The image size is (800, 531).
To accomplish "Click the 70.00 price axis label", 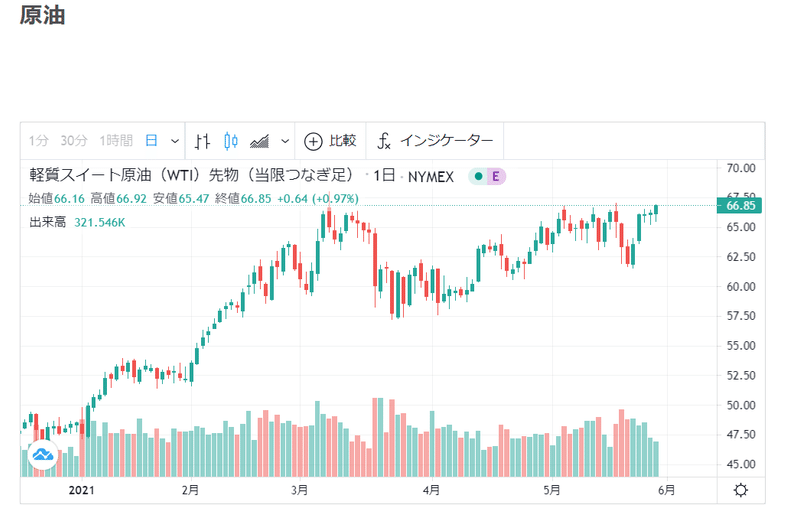I will coord(741,168).
